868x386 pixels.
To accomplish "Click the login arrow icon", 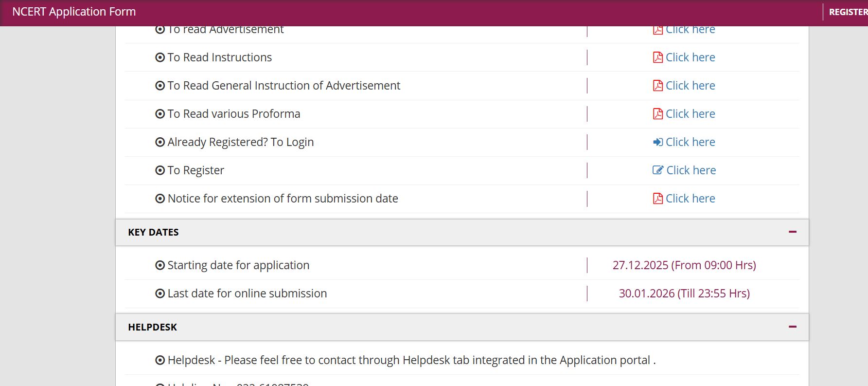I will click(x=657, y=142).
